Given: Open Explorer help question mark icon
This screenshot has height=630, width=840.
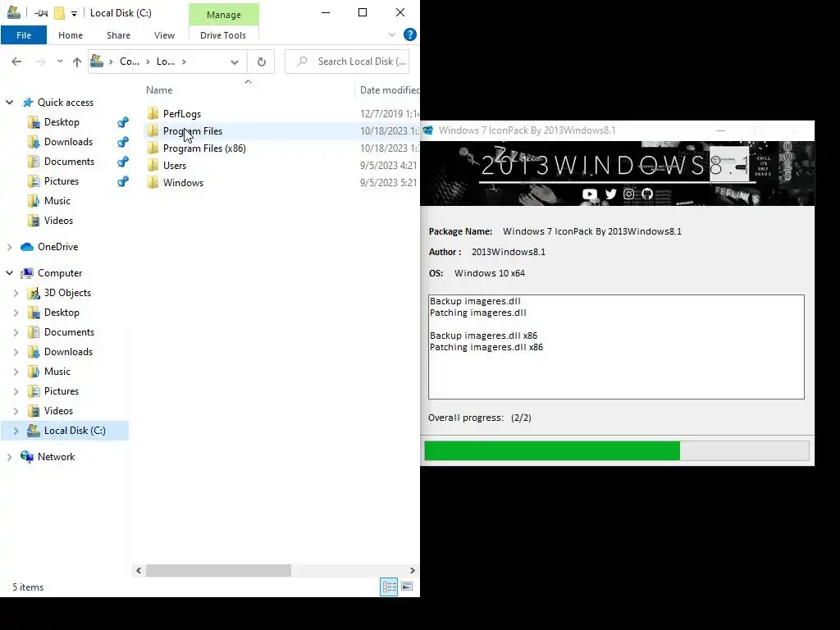Looking at the screenshot, I should tap(410, 34).
